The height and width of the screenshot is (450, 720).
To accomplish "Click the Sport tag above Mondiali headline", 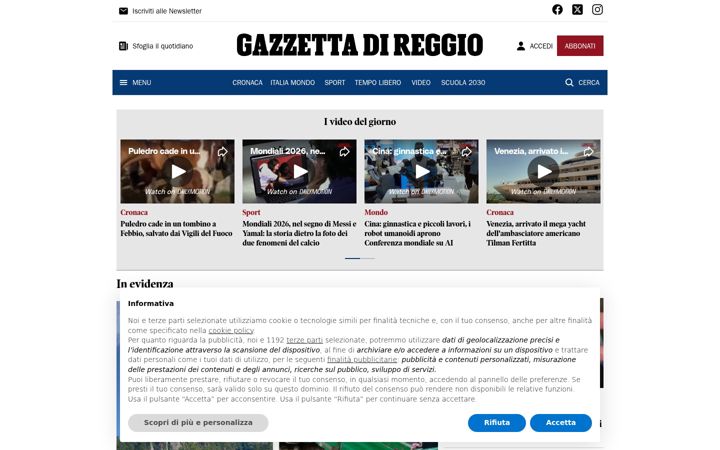I will pos(251,213).
